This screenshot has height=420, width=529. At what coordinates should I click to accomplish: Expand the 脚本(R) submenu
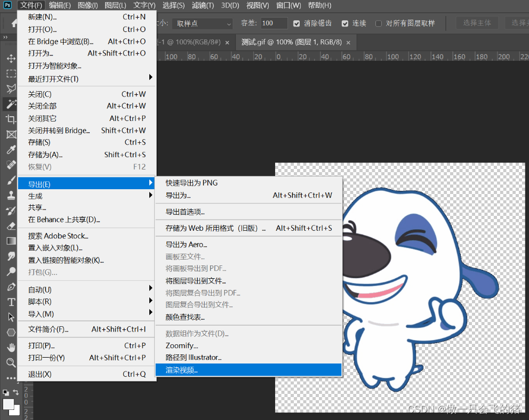point(87,301)
